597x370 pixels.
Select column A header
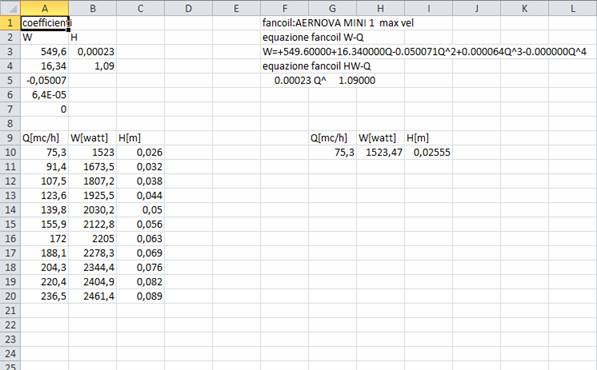pyautogui.click(x=45, y=8)
